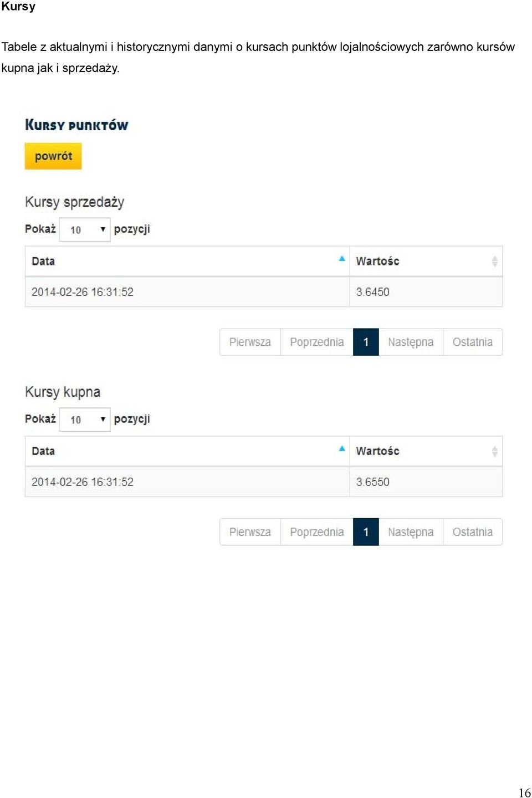The width and height of the screenshot is (532, 798).
Task: Select the 3.6450 sales rate row
Action: 264,291
